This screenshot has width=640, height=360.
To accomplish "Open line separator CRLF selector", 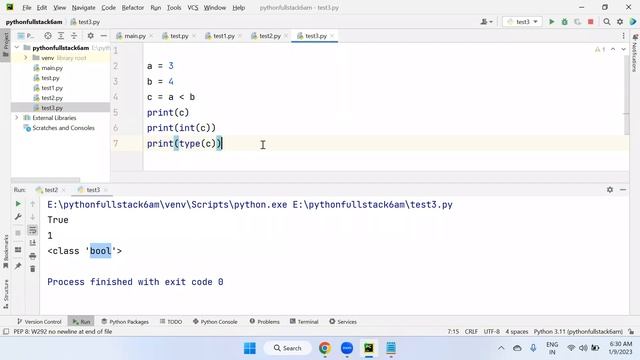I will 471,332.
